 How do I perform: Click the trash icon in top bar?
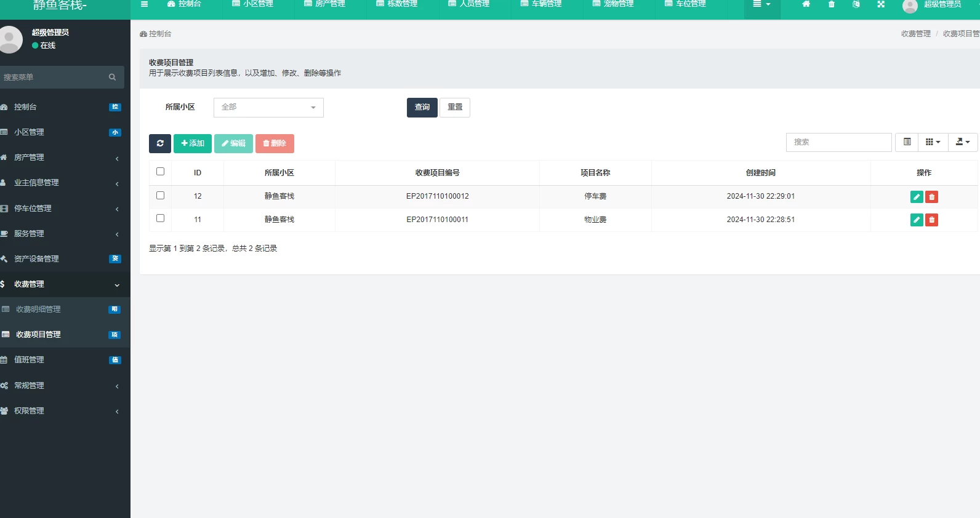pyautogui.click(x=831, y=4)
